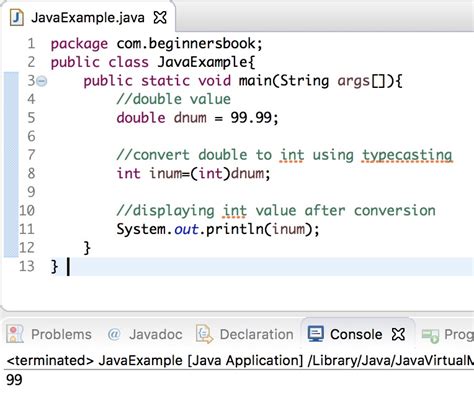
Task: Click the args parameter in main
Action: tap(354, 81)
